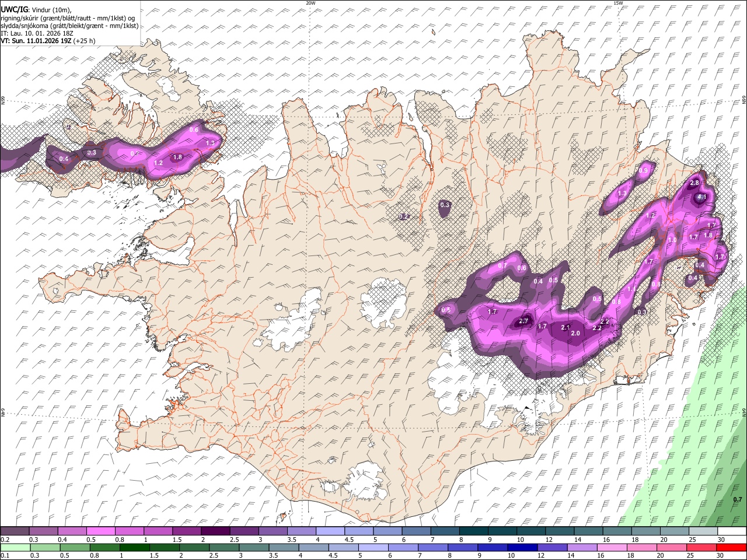Click the white 30 snow legend swatch

pos(732,531)
